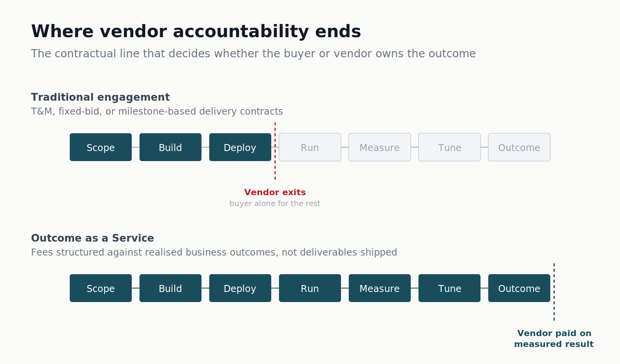Click the Vendor paid on measured result label
Screen dimensions: 620x364
(554, 338)
